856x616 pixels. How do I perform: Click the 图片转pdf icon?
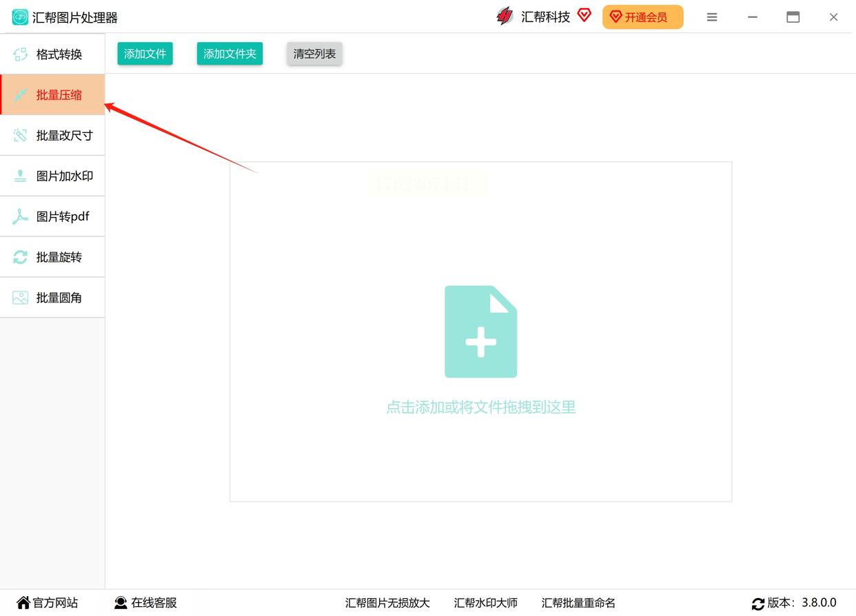tap(21, 216)
